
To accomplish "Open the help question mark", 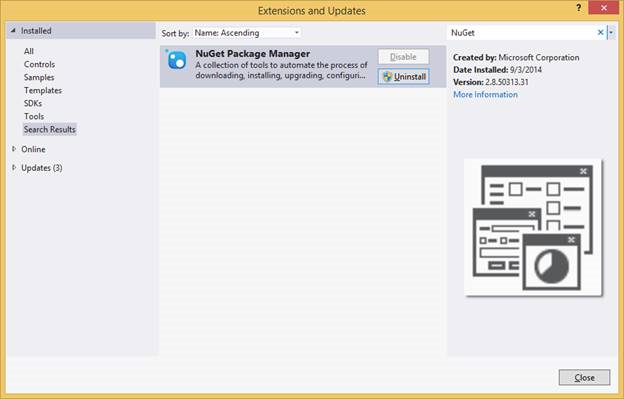I will (579, 8).
